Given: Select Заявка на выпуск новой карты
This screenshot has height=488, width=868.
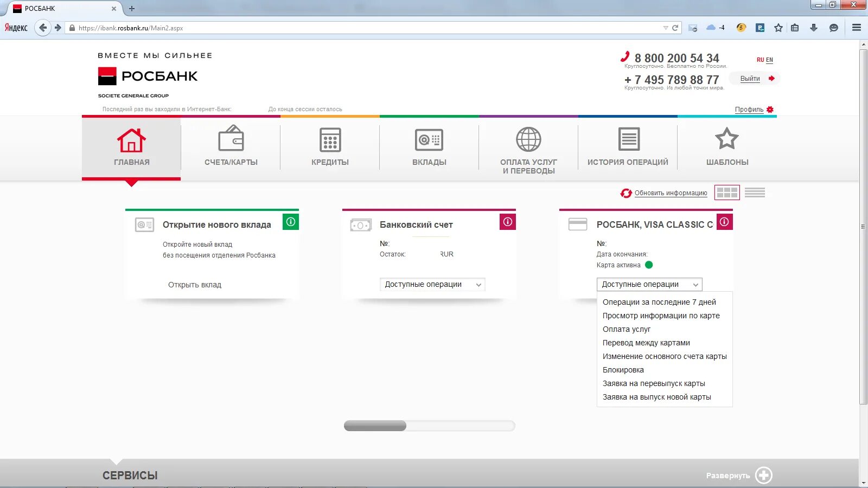Looking at the screenshot, I should [x=657, y=397].
